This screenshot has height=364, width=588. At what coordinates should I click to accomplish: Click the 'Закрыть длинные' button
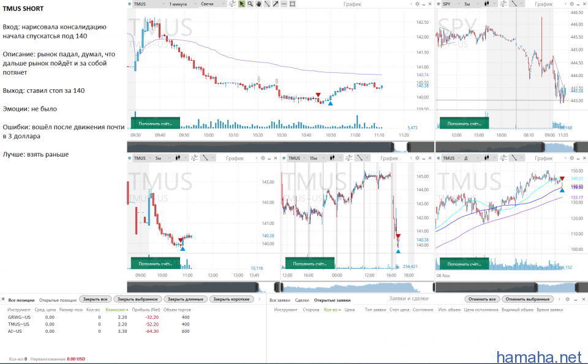tap(185, 299)
